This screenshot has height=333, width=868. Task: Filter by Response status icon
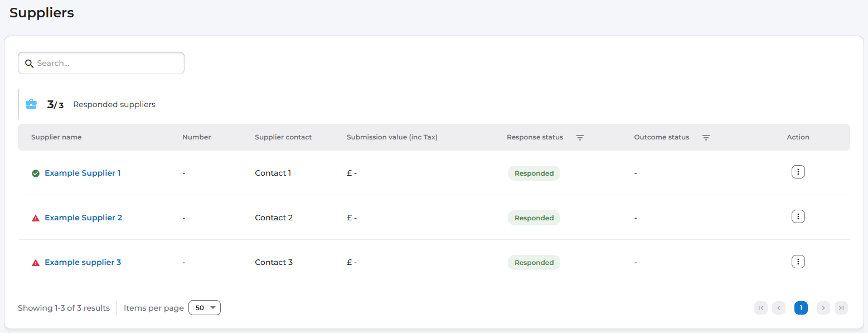click(580, 138)
